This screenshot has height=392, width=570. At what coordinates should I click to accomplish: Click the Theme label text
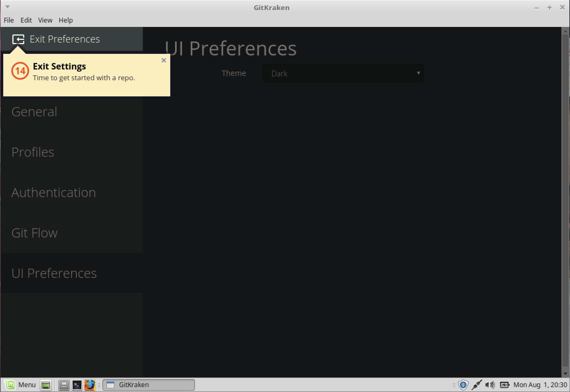click(x=234, y=73)
